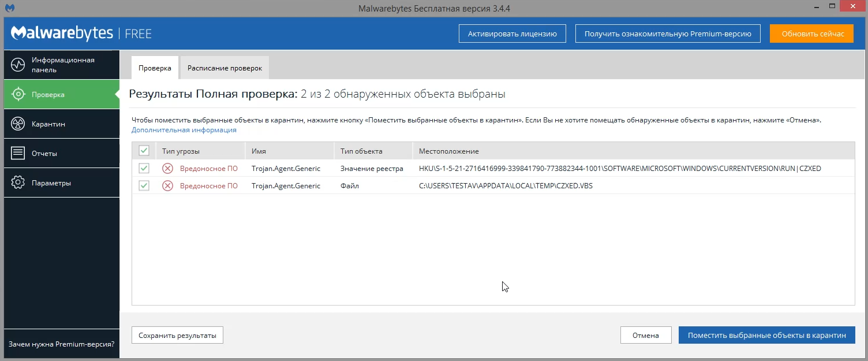Click Поместить выбранные объекты в карантин
The image size is (868, 361).
767,335
